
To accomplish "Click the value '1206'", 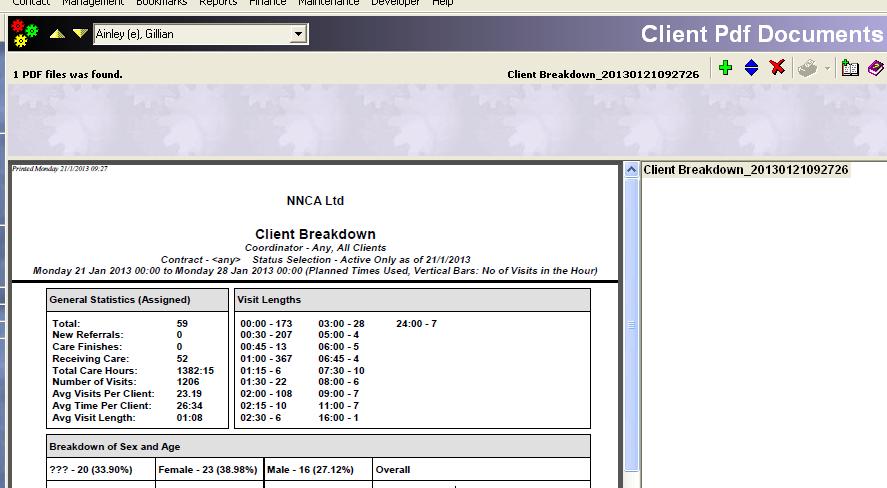I will tap(188, 382).
